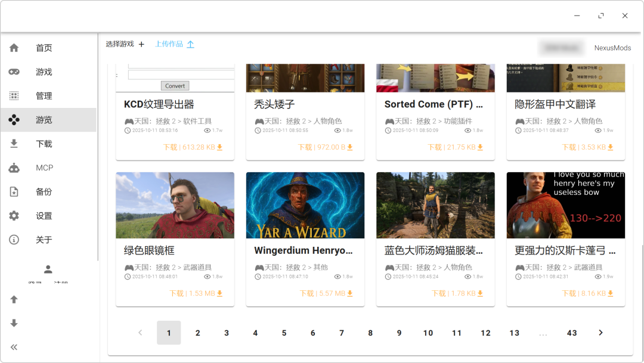Download Sorted Come (PTF) 21.75 KB
The height and width of the screenshot is (363, 644).
tap(455, 147)
